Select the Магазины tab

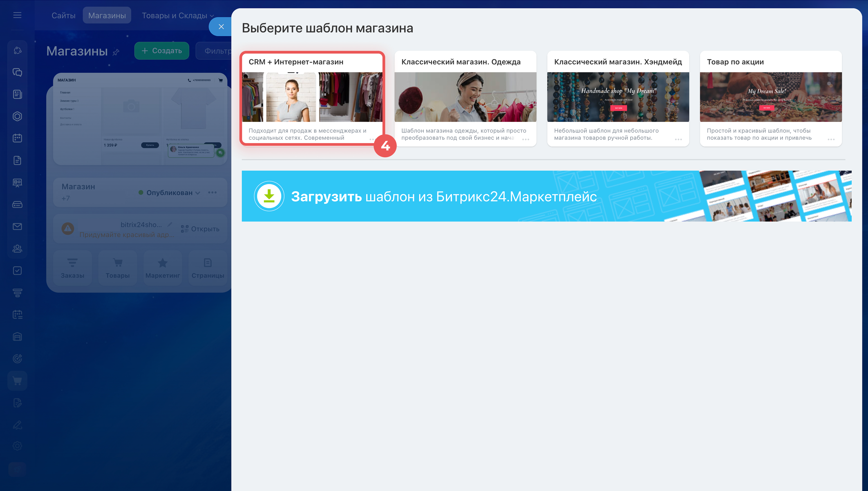[107, 16]
